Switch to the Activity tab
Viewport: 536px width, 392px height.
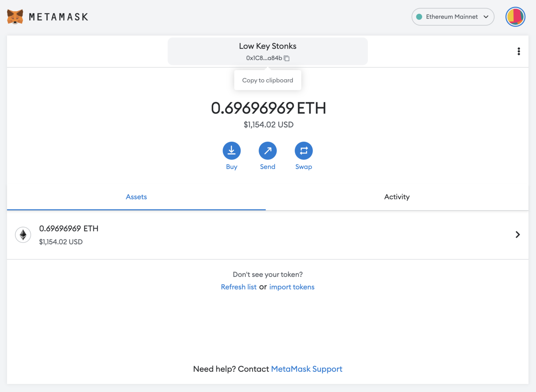pos(397,197)
